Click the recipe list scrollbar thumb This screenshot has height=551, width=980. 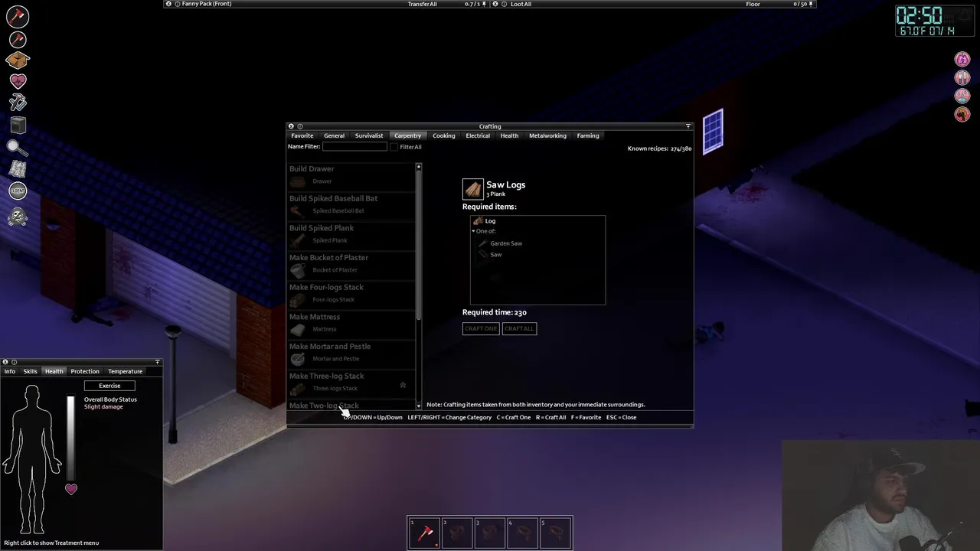pyautogui.click(x=419, y=243)
